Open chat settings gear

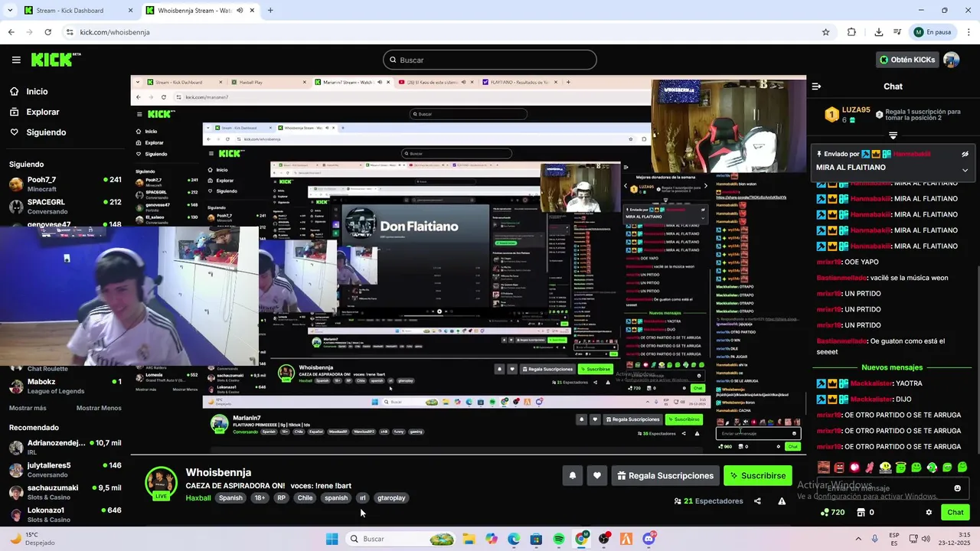tap(929, 513)
